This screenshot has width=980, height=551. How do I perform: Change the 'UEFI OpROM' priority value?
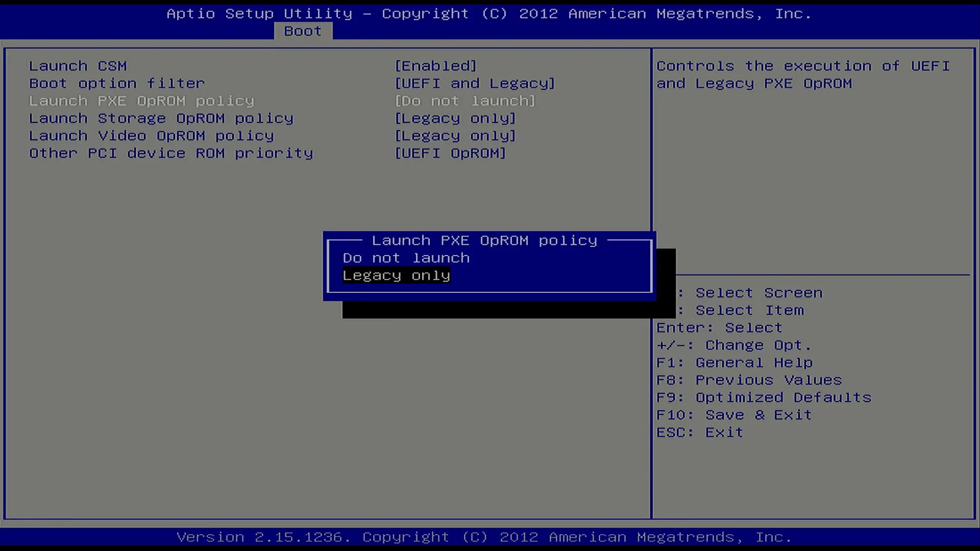(450, 153)
